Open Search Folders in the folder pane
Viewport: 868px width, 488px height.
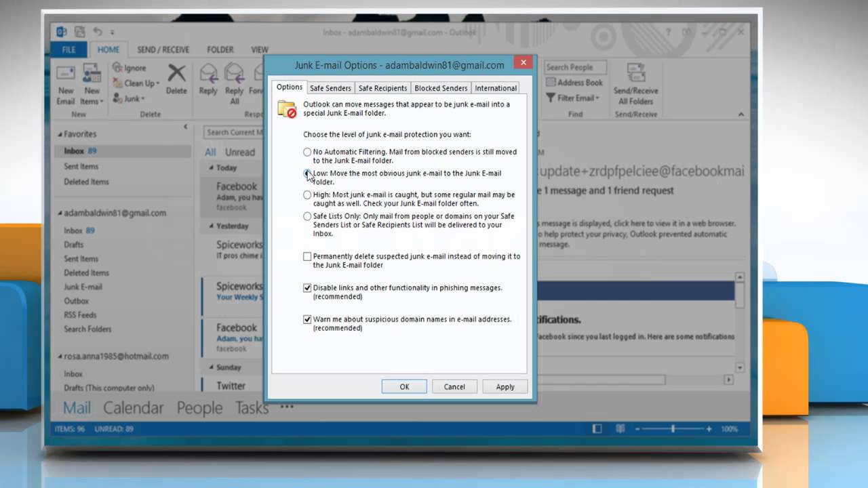coord(87,329)
